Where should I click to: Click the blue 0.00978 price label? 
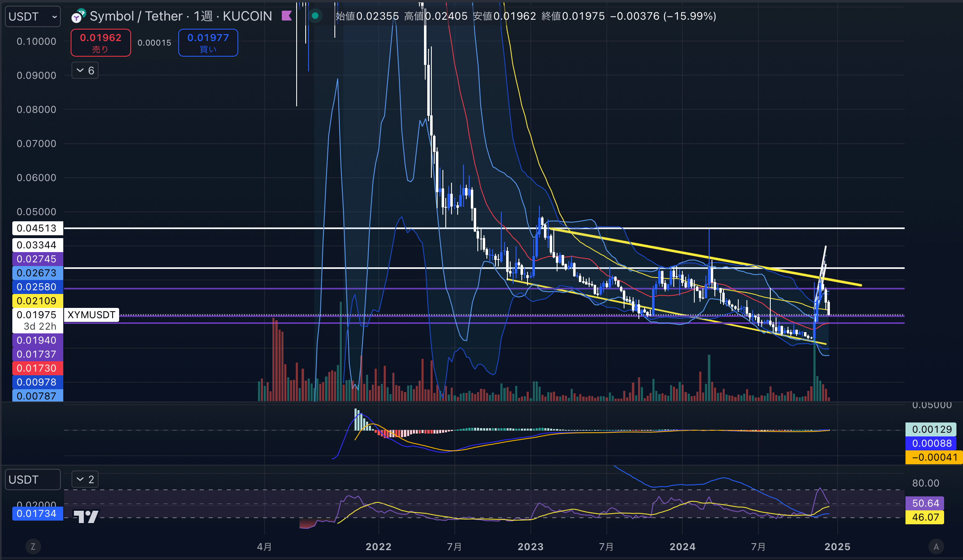[37, 382]
